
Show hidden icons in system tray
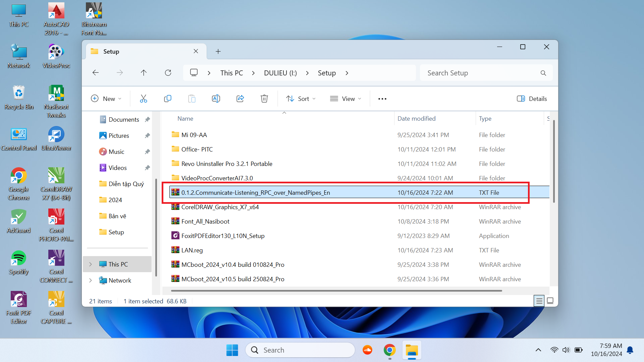coord(538,350)
